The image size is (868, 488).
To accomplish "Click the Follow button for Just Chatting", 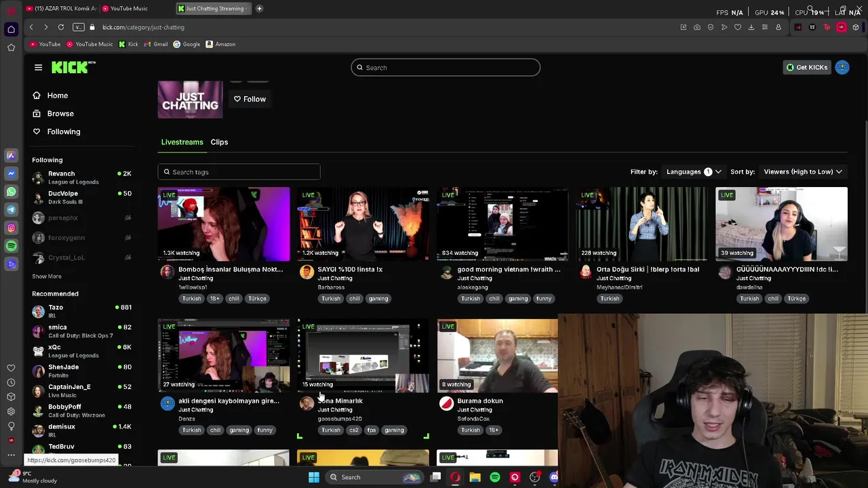I will click(x=250, y=99).
